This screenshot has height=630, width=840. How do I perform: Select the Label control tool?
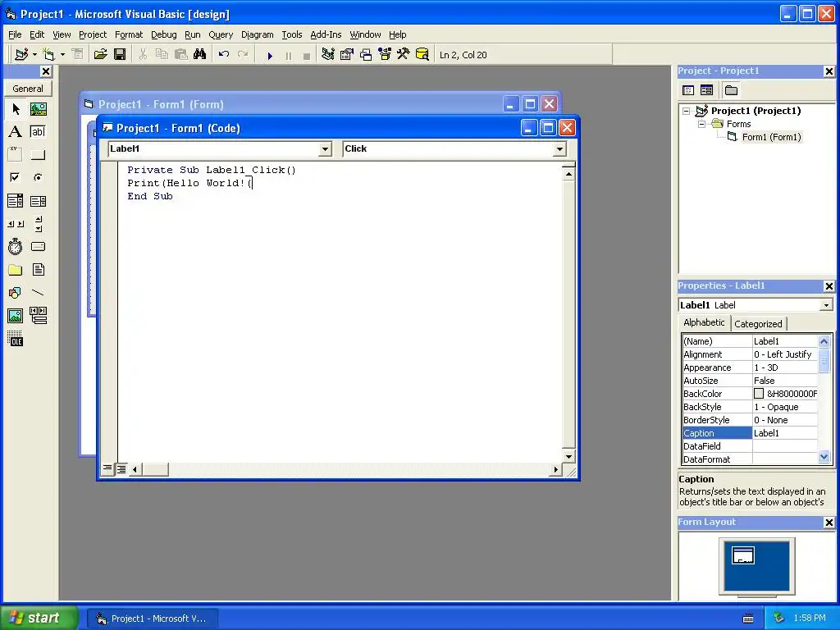pos(16,132)
